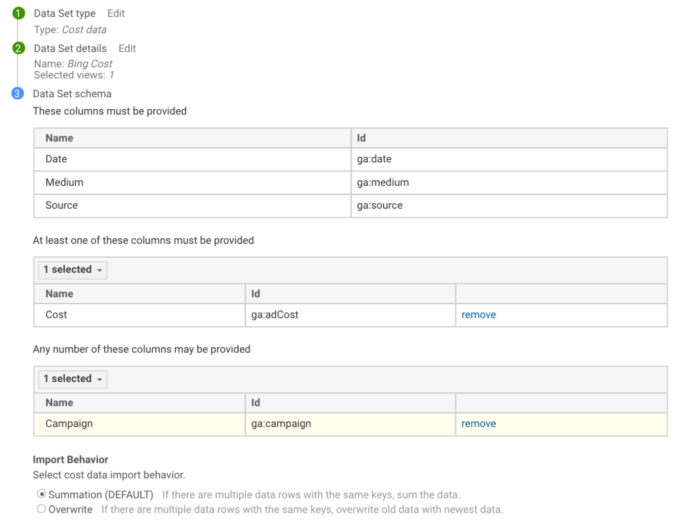This screenshot has width=683, height=520.
Task: Click the Data Set schema step heading
Action: click(72, 94)
